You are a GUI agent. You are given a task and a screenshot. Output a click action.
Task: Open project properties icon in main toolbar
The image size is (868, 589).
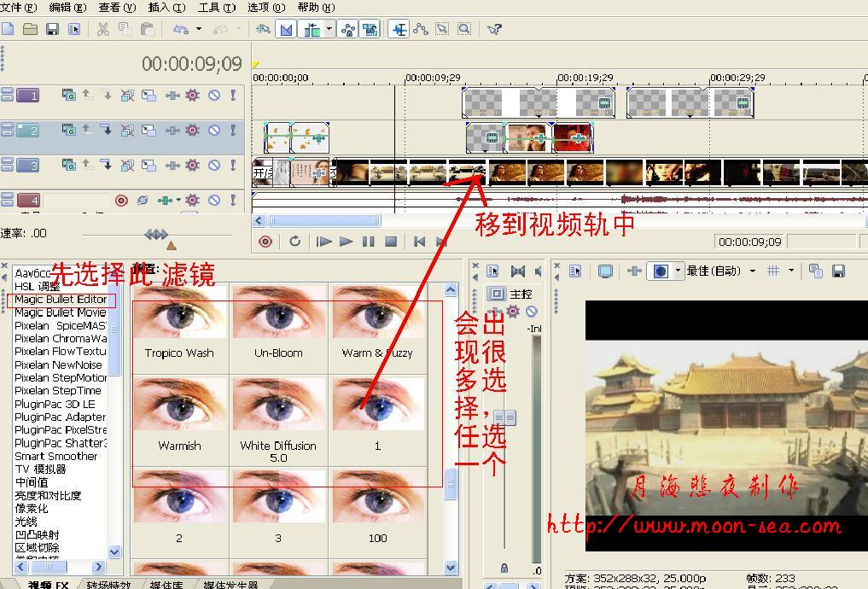[x=74, y=29]
